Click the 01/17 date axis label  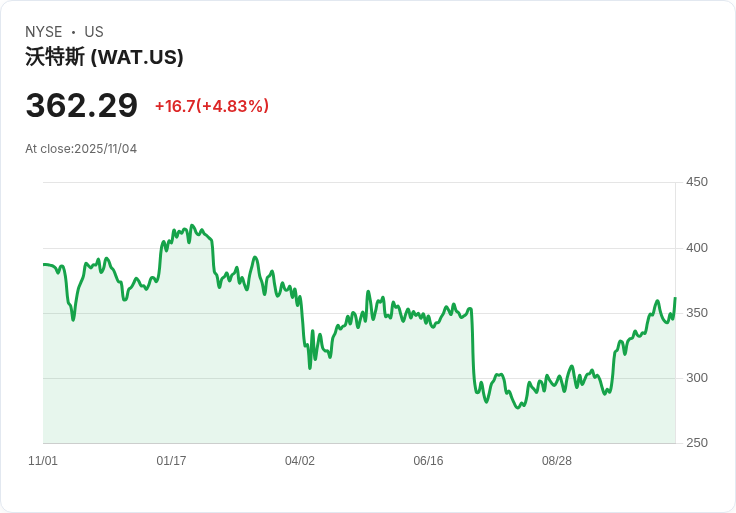(x=171, y=461)
